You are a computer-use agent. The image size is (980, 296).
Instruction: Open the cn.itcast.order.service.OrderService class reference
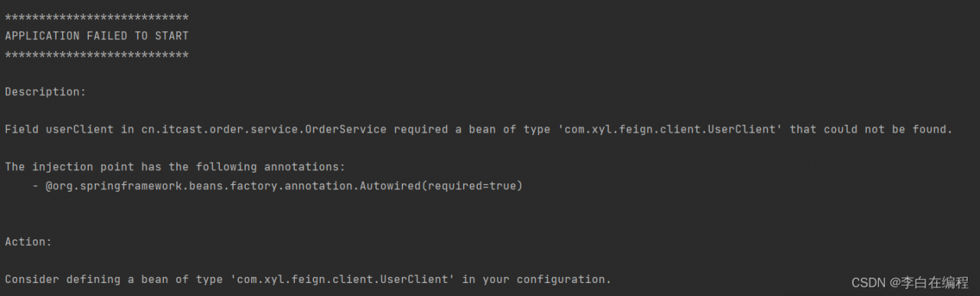[x=264, y=130]
